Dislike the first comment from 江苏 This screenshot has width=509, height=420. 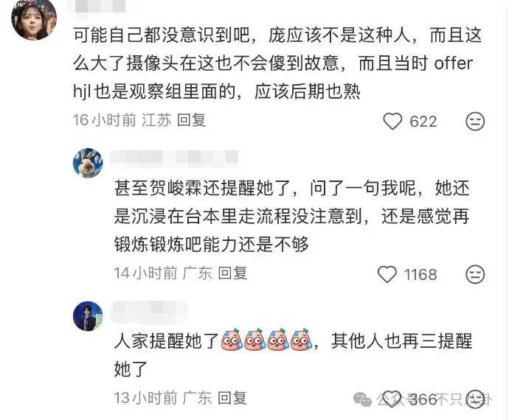[x=475, y=122]
